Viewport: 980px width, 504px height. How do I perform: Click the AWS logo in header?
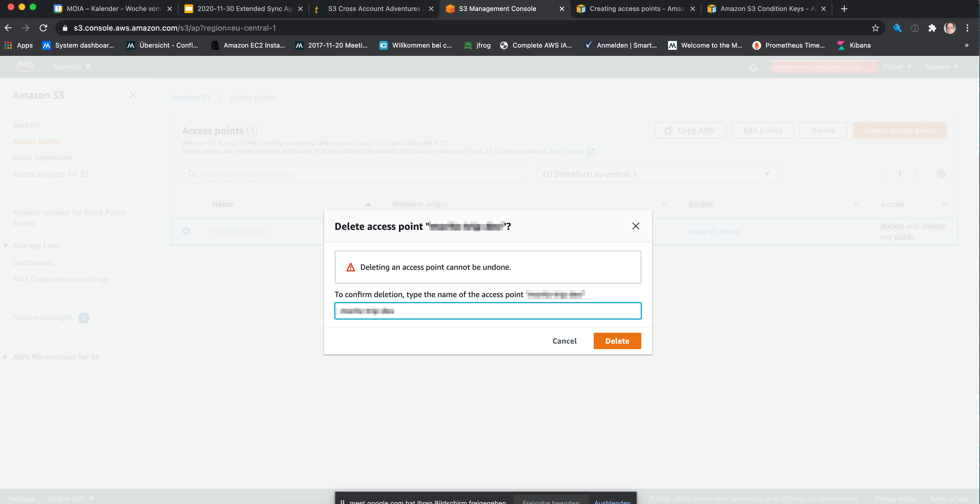25,66
